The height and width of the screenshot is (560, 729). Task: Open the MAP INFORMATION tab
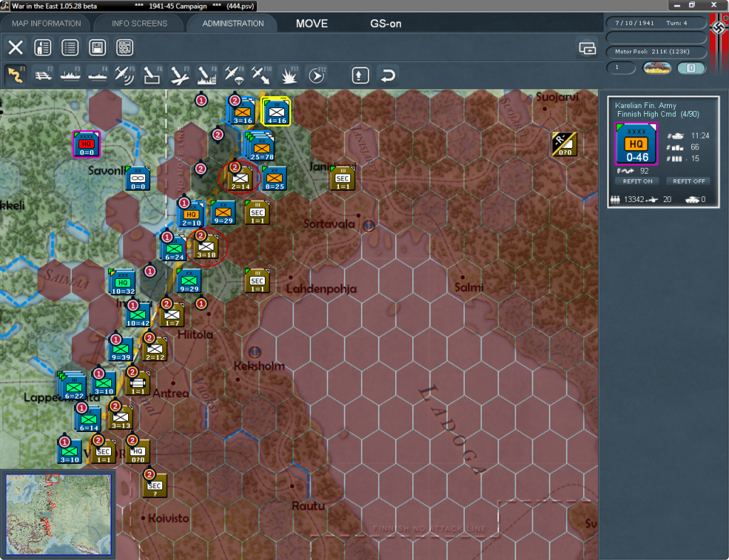(46, 23)
